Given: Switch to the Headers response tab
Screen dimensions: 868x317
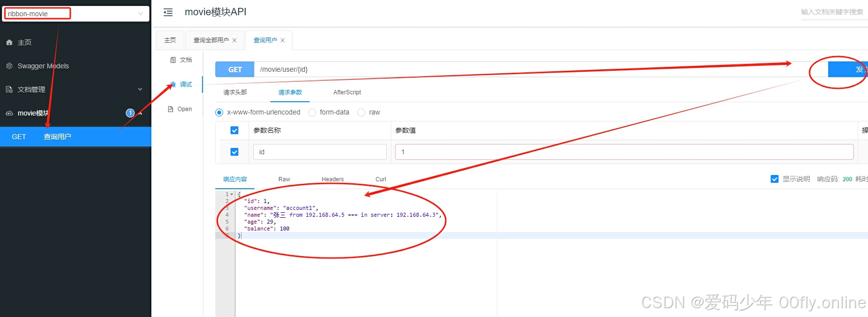Looking at the screenshot, I should 333,179.
